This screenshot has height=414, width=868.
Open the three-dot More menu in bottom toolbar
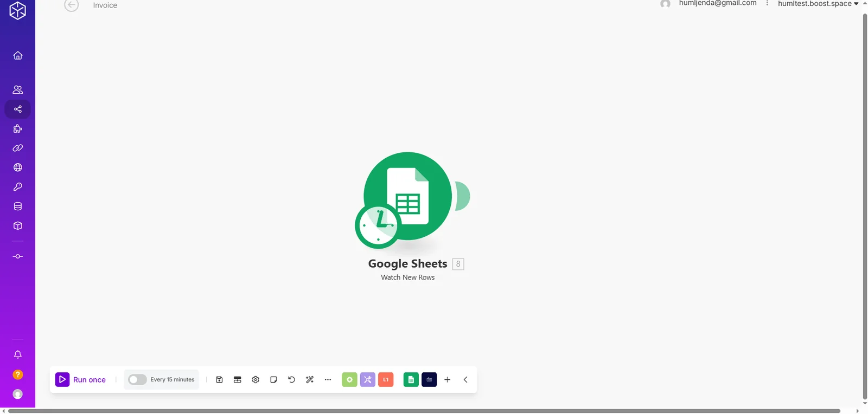pos(328,380)
